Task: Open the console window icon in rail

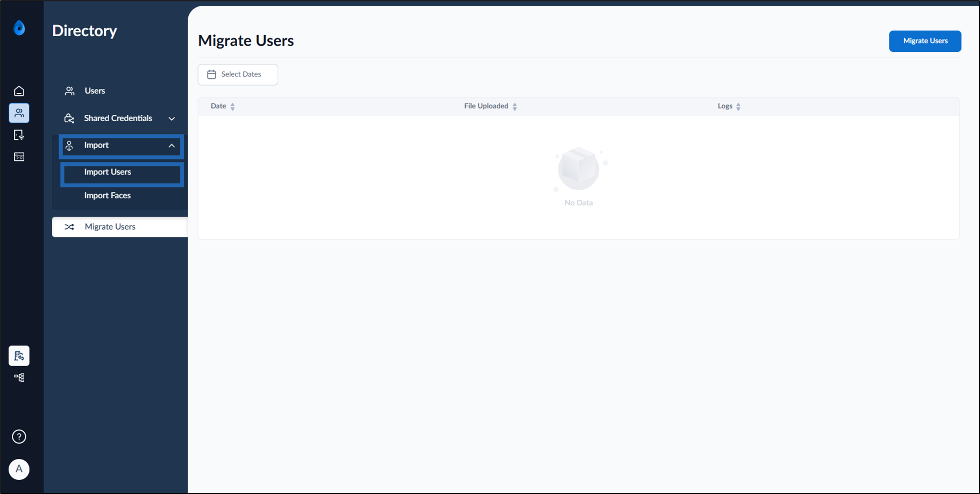Action: [19, 157]
